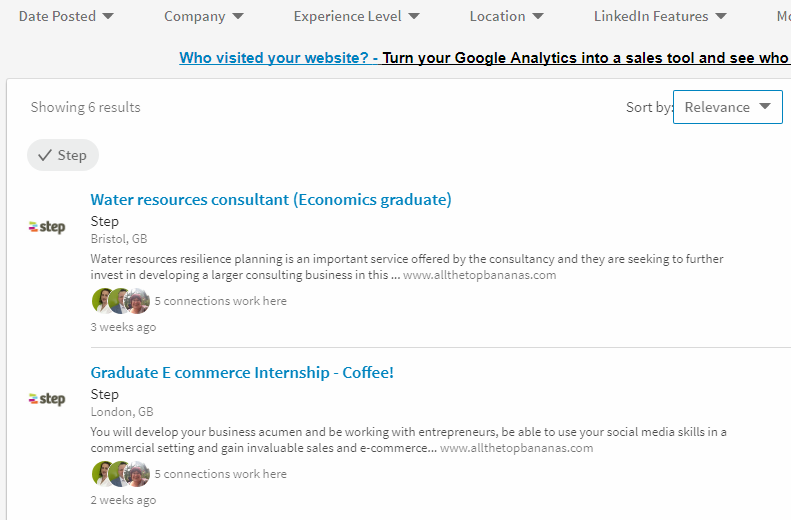
Task: Click Step company name under Coffee internship
Action: (x=105, y=394)
